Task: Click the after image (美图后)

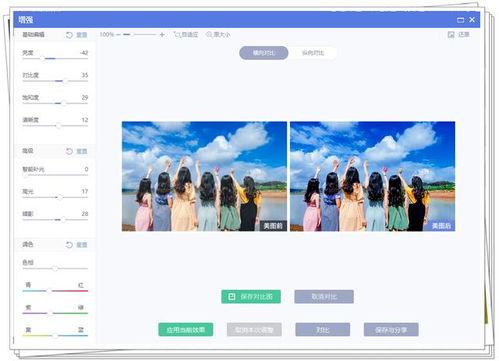Action: 373,176
